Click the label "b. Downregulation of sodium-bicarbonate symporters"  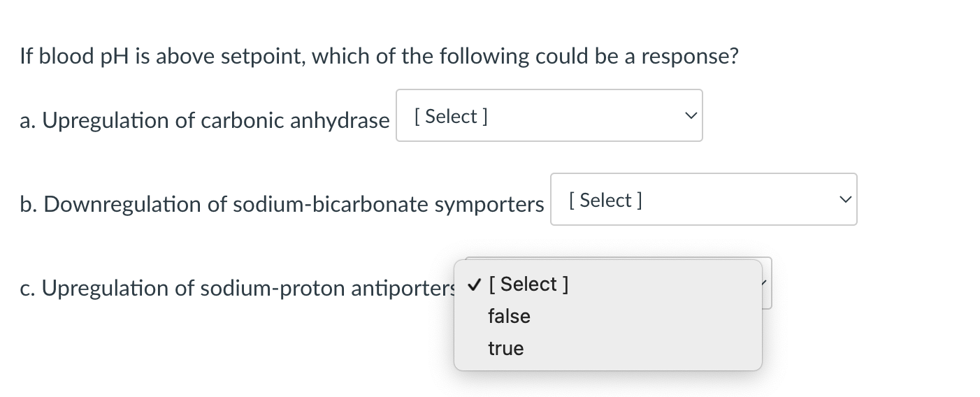pyautogui.click(x=282, y=204)
